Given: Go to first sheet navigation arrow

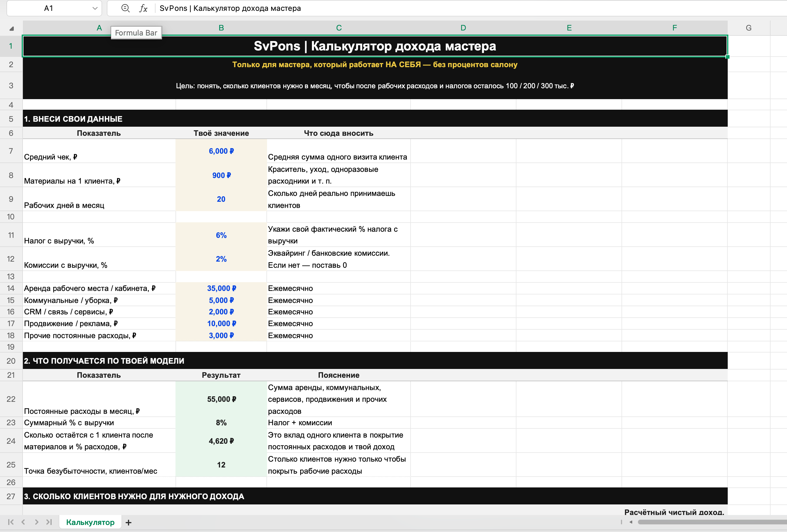Looking at the screenshot, I should pos(11,522).
